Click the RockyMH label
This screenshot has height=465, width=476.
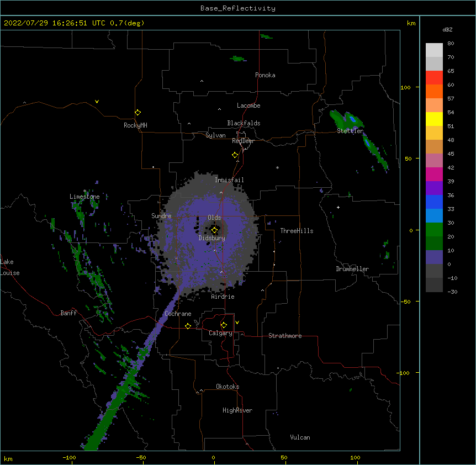pos(135,125)
